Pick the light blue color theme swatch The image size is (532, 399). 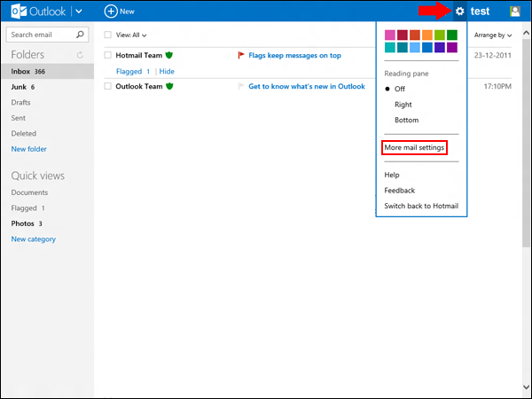click(x=415, y=47)
